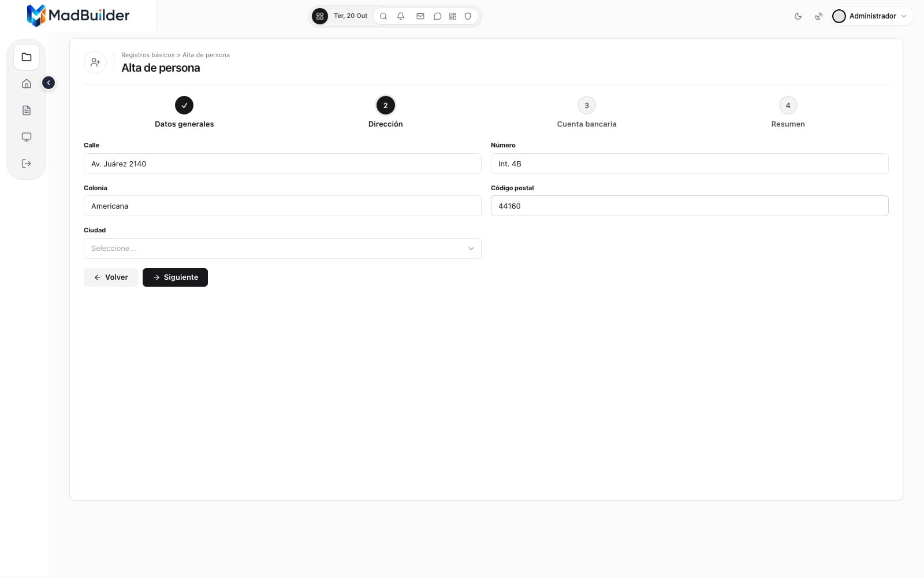Select the Dirección step
This screenshot has height=578, width=924.
point(386,112)
